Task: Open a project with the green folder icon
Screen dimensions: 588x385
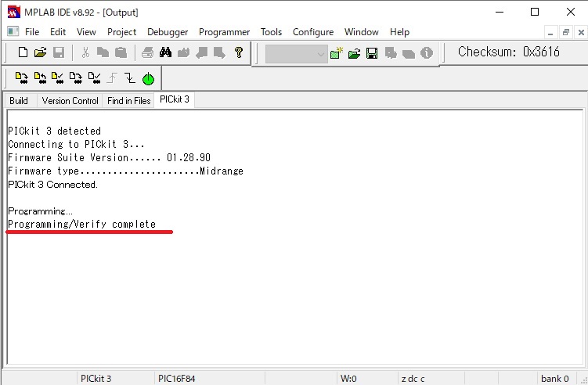Action: pyautogui.click(x=354, y=54)
